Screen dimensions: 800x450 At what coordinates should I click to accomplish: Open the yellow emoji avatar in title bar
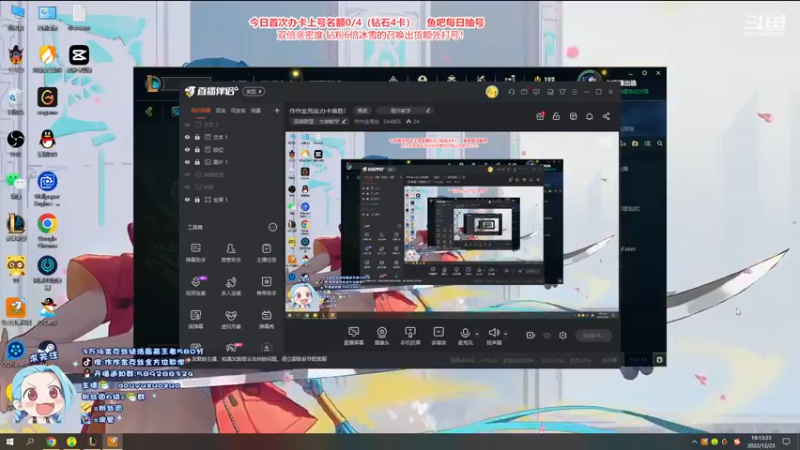pos(492,92)
